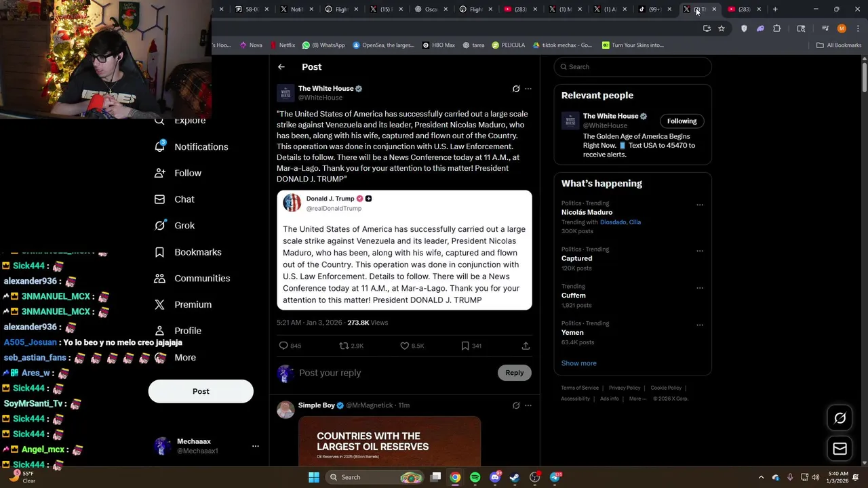The image size is (868, 488).
Task: Open options for Yemen trend
Action: [700, 325]
